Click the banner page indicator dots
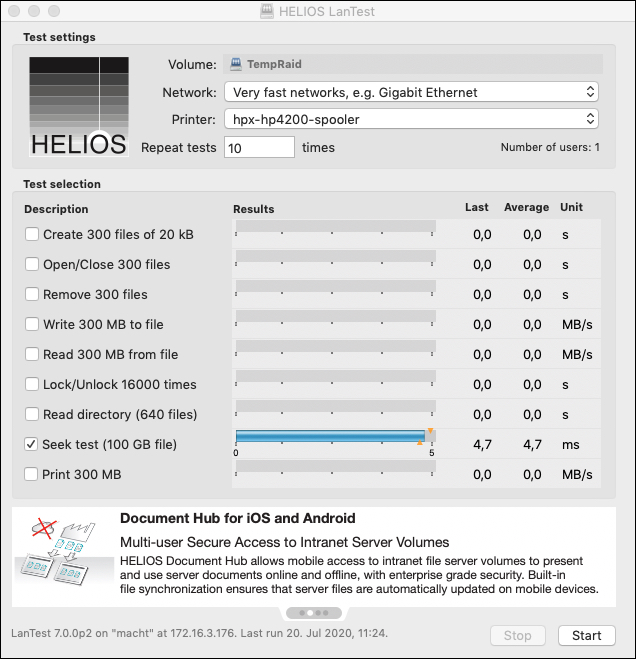The image size is (636, 659). (314, 613)
